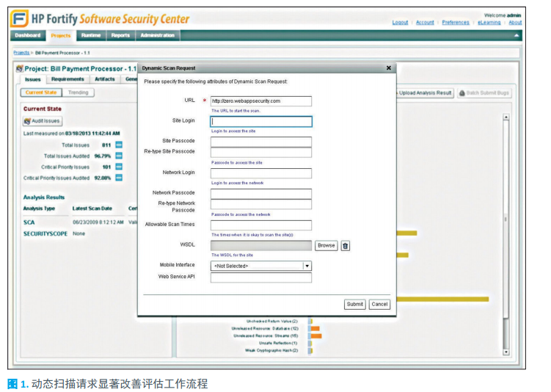The image size is (551, 392).
Task: Open the Administration tab
Action: (x=158, y=35)
